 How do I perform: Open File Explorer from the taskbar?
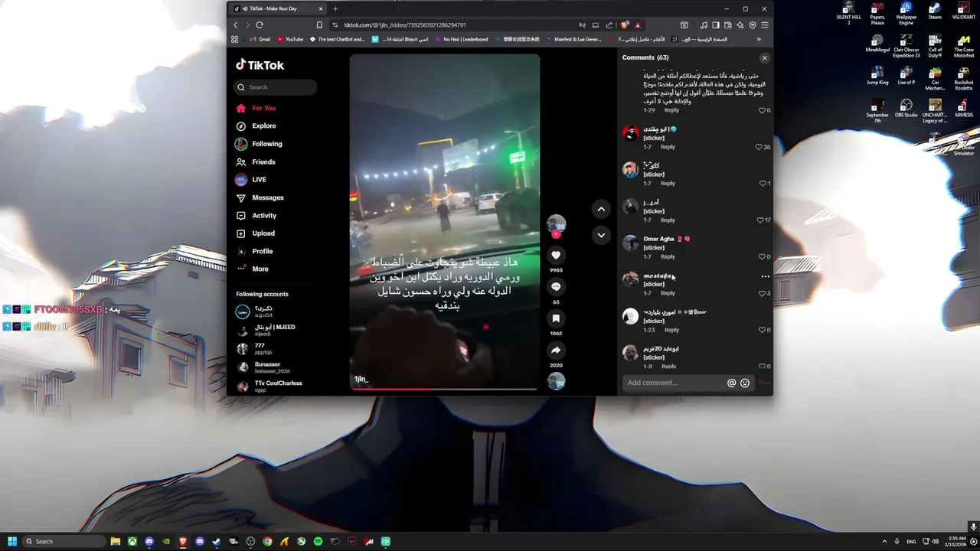coord(116,541)
